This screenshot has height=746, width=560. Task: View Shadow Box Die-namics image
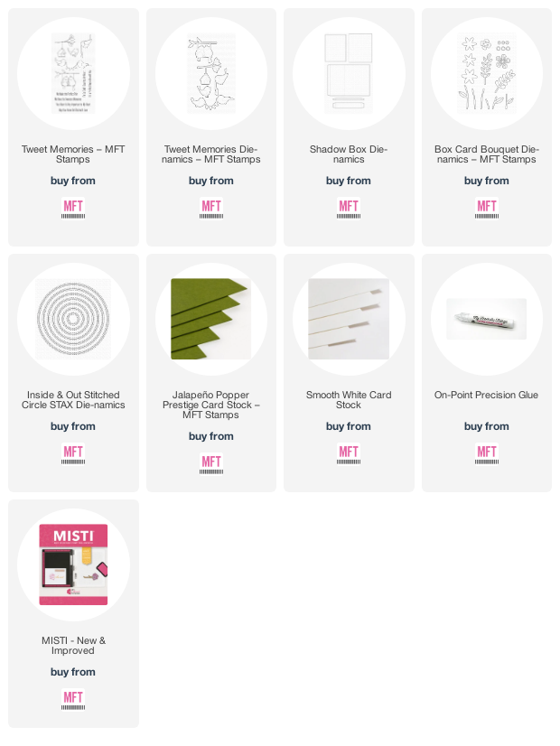click(x=349, y=73)
